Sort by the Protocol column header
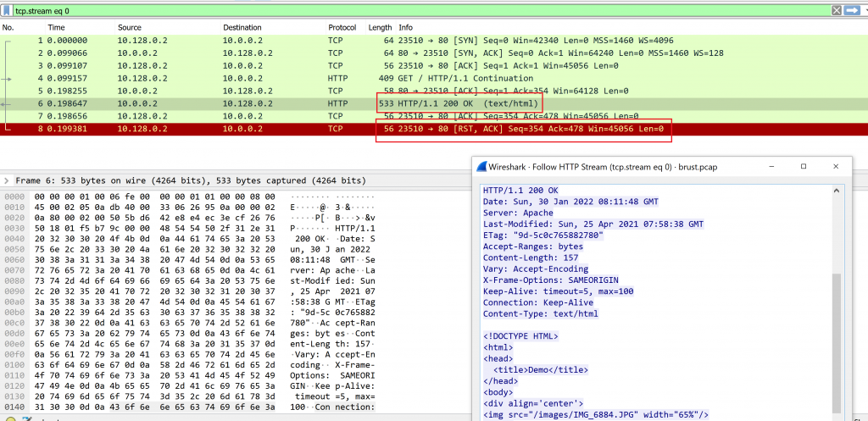 (342, 27)
